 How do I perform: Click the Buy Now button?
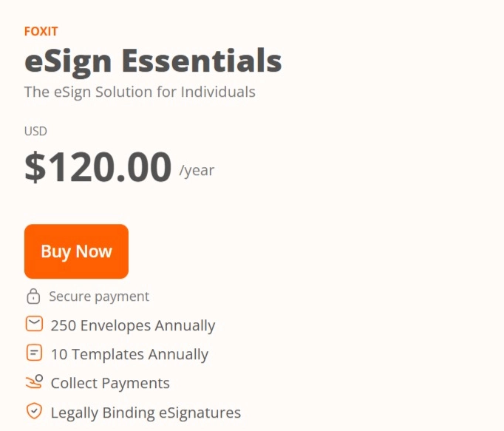(76, 251)
